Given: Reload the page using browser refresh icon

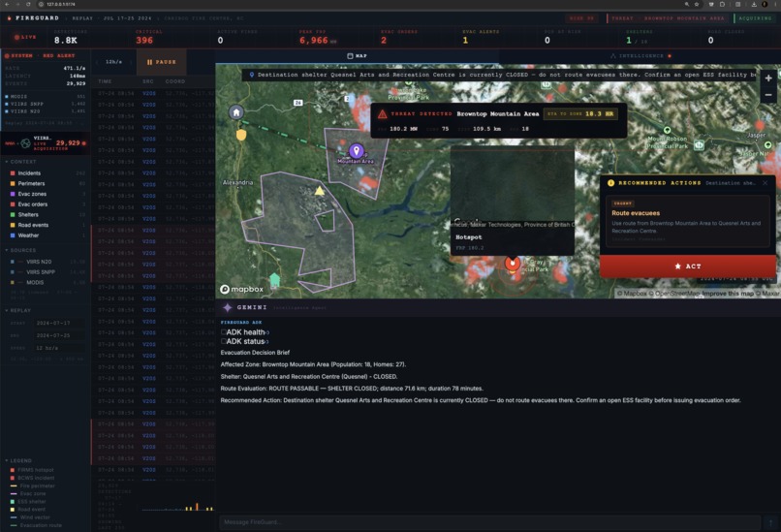Looking at the screenshot, I should click(28, 4).
